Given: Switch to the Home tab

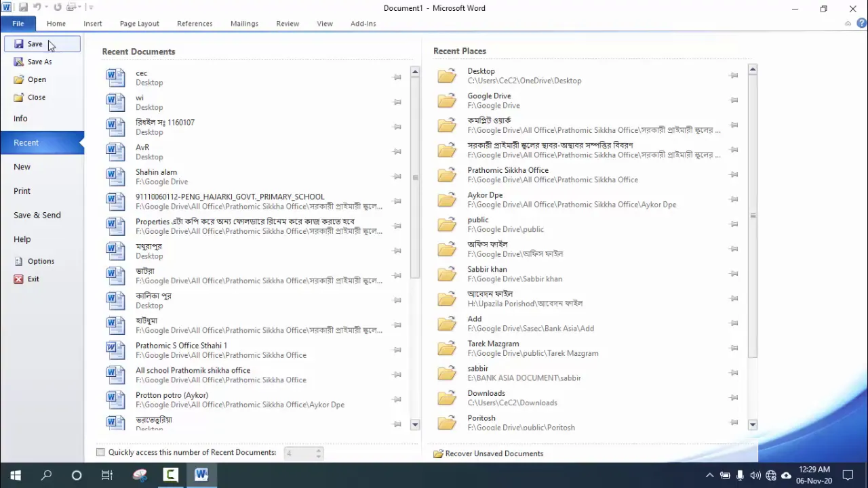Looking at the screenshot, I should click(56, 23).
